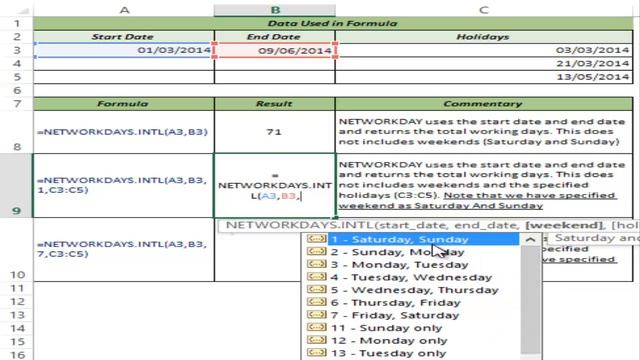Select column B header
The width and height of the screenshot is (640, 360).
(275, 10)
